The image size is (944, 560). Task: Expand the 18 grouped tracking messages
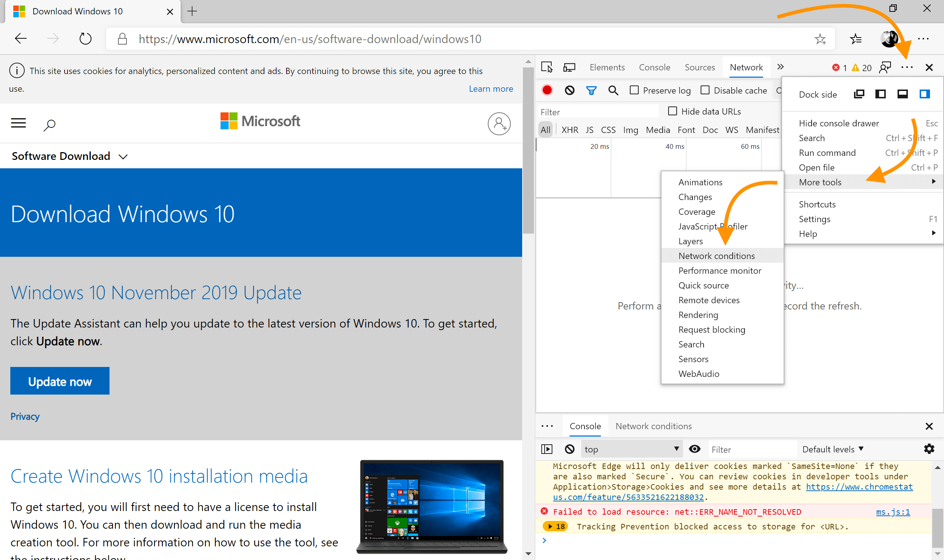tap(555, 526)
